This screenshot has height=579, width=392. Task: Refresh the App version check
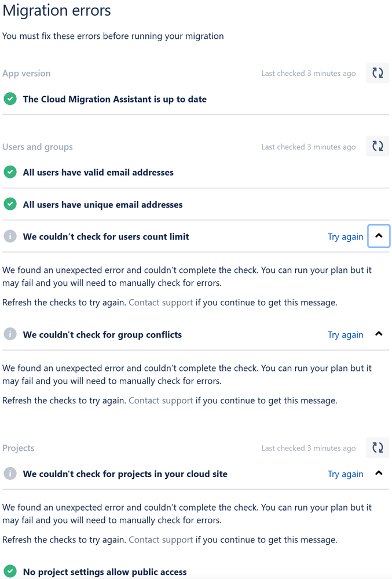tap(378, 73)
